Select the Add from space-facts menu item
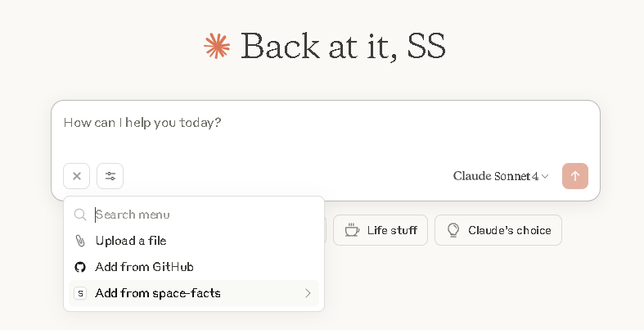 tap(158, 293)
